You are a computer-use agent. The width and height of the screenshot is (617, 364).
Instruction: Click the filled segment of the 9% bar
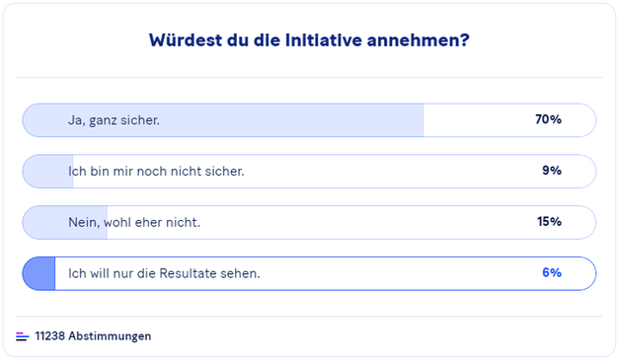coord(48,172)
